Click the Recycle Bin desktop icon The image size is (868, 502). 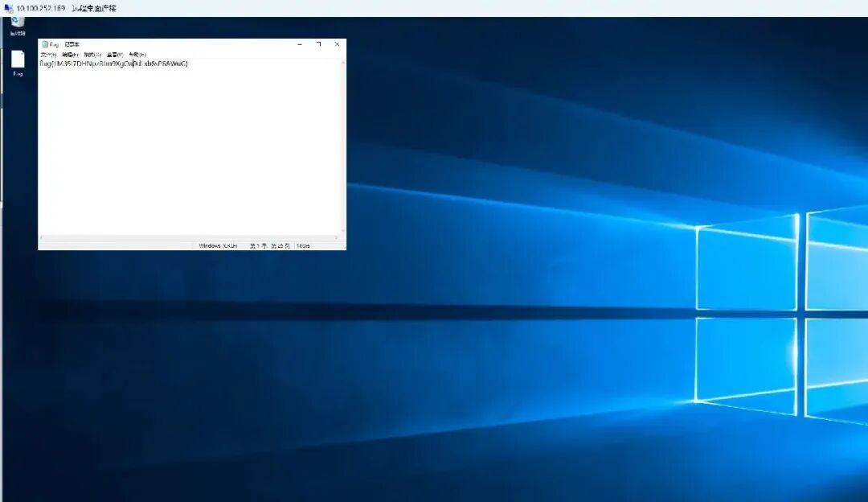(x=18, y=26)
